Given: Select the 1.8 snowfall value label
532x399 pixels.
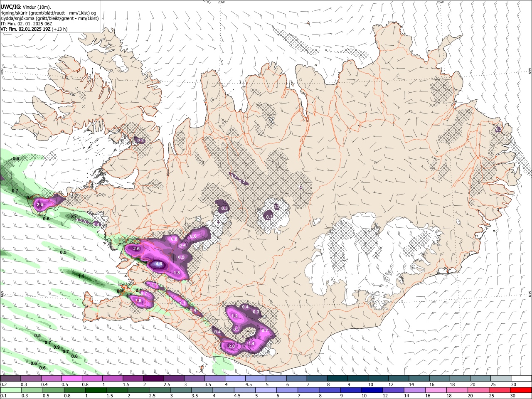Looking at the screenshot, I should pos(176,273).
